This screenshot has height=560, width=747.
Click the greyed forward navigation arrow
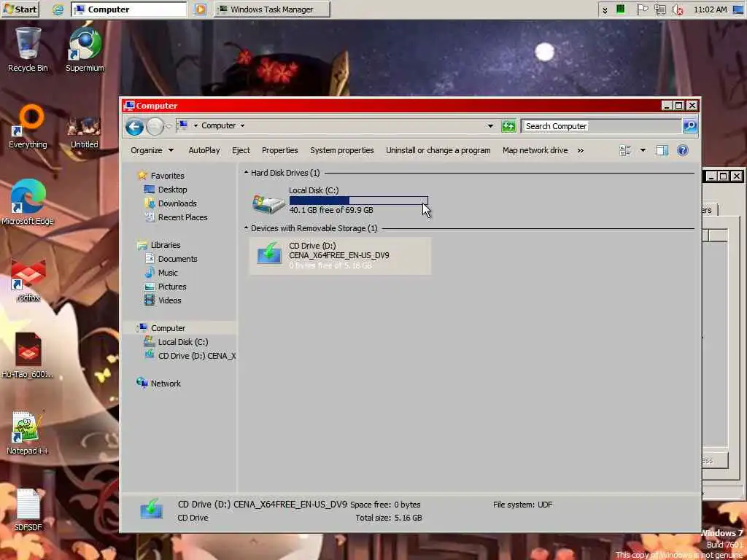pyautogui.click(x=155, y=126)
